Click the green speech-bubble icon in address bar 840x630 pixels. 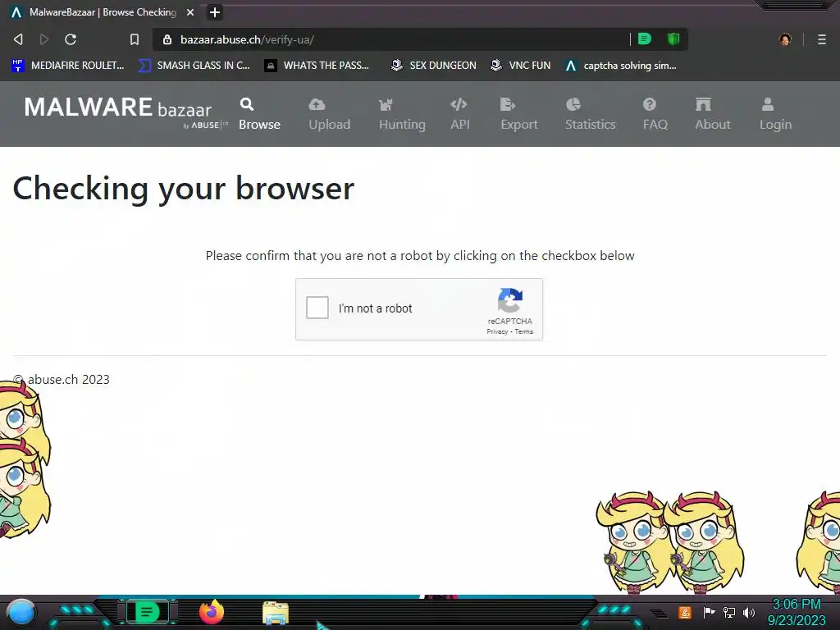pos(645,39)
